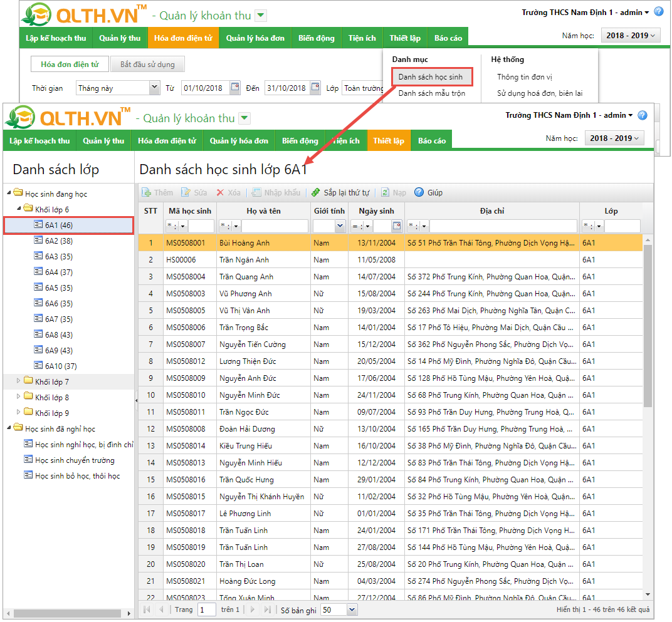This screenshot has height=622, width=672.
Task: Open the Số bản ghi page-size dropdown
Action: tap(351, 609)
